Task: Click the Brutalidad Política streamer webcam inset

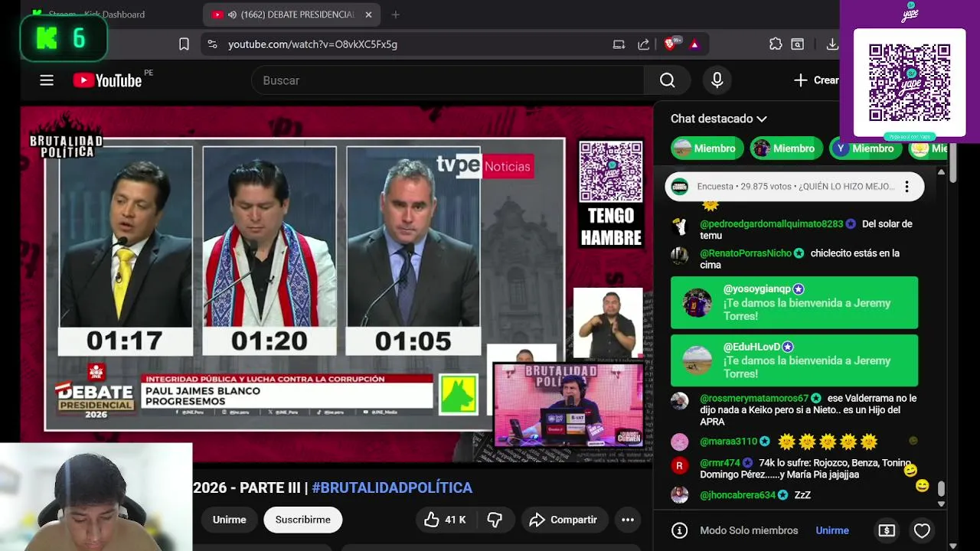Action: pyautogui.click(x=567, y=405)
